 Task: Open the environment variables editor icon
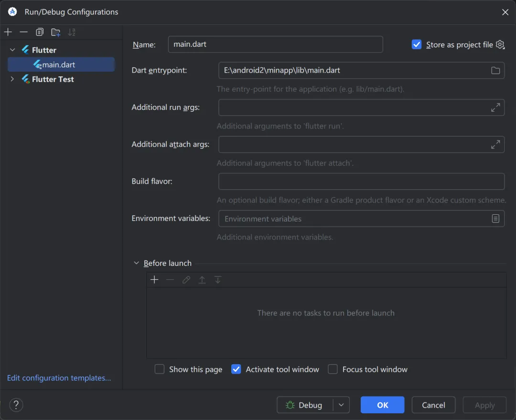tap(495, 219)
